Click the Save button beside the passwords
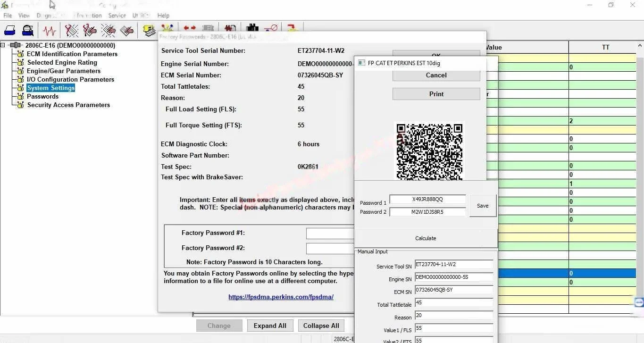Image resolution: width=644 pixels, height=343 pixels. pyautogui.click(x=482, y=206)
